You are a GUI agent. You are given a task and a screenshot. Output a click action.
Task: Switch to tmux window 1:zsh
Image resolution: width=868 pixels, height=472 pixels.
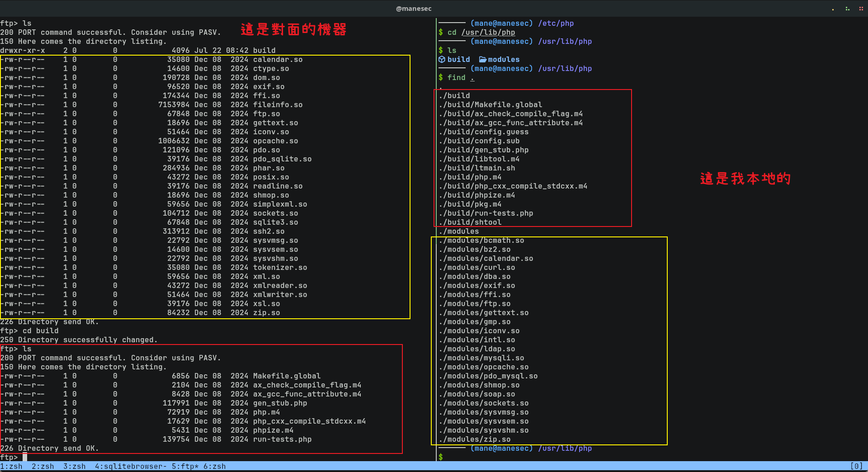click(11, 466)
